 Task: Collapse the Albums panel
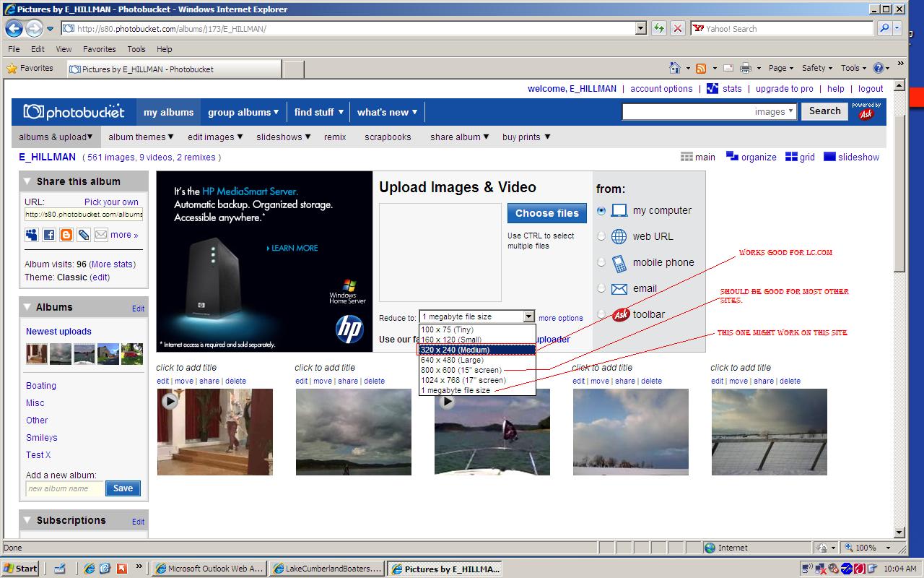click(x=27, y=308)
